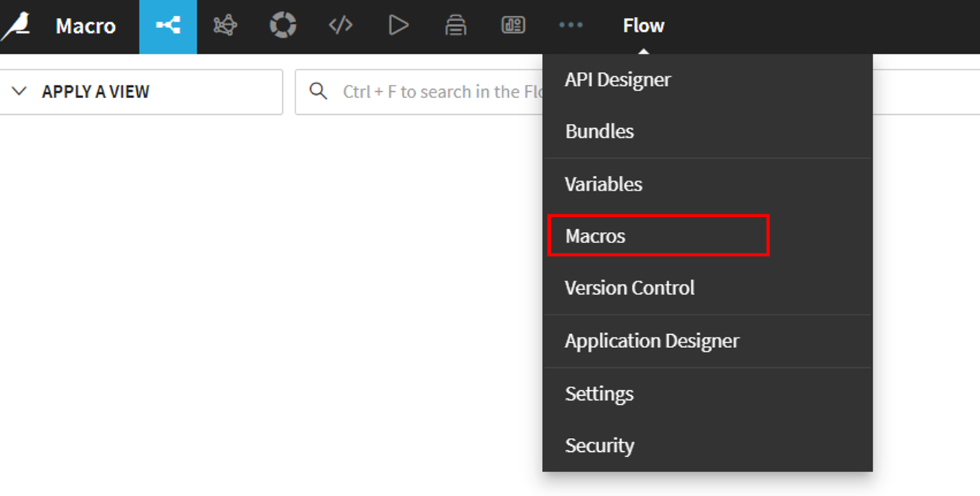This screenshot has height=496, width=980.
Task: Click the Macro project name
Action: (x=85, y=27)
